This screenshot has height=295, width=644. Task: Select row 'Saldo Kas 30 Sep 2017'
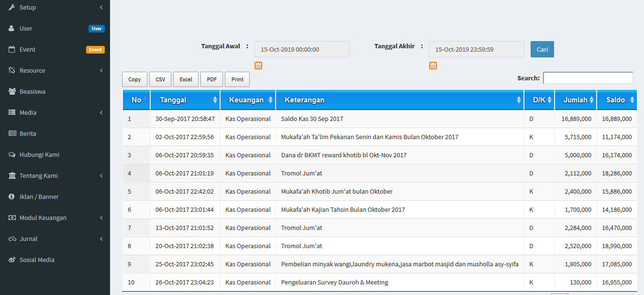pyautogui.click(x=379, y=119)
